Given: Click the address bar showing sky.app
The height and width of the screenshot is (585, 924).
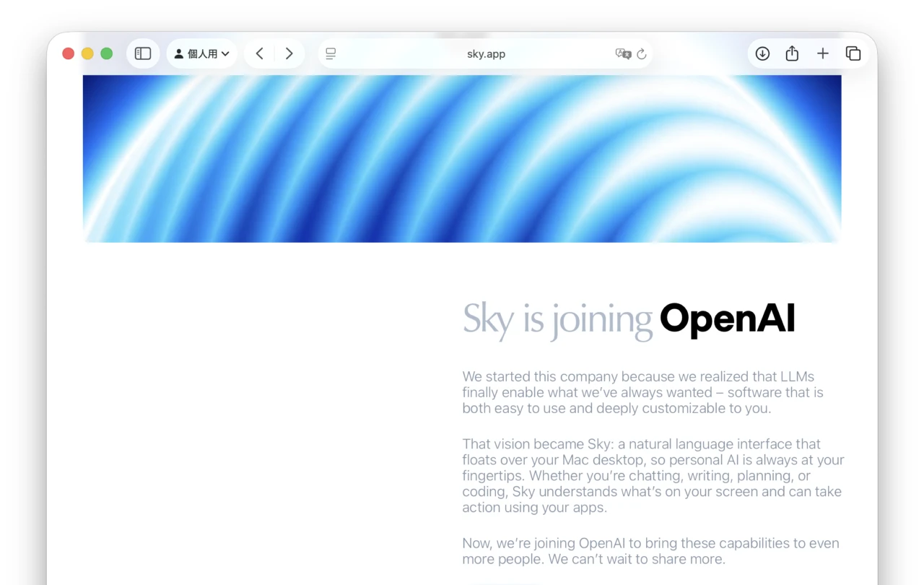Looking at the screenshot, I should point(485,53).
